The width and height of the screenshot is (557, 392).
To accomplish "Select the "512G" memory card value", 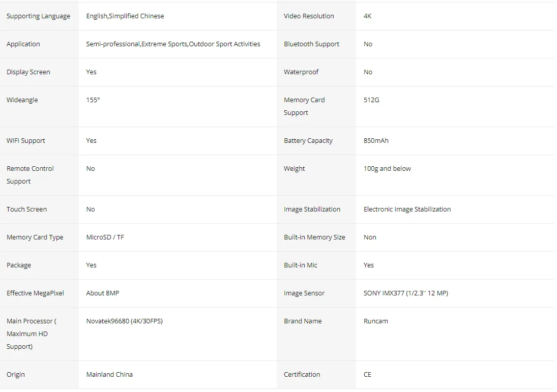I will pos(371,100).
